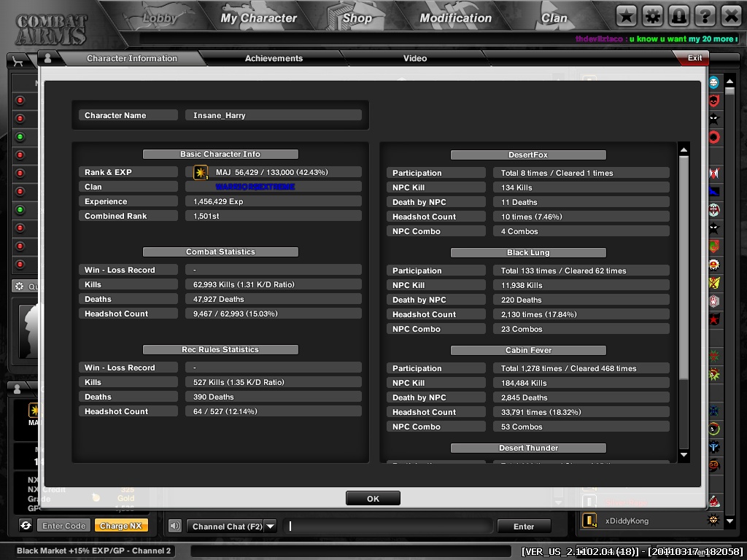The width and height of the screenshot is (747, 560).
Task: Click the refresh icon beside Enter Code
Action: tap(26, 526)
